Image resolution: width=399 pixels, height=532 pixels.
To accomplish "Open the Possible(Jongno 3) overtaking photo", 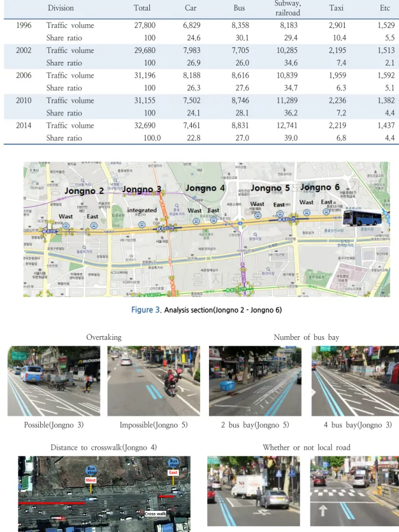I will click(x=54, y=381).
